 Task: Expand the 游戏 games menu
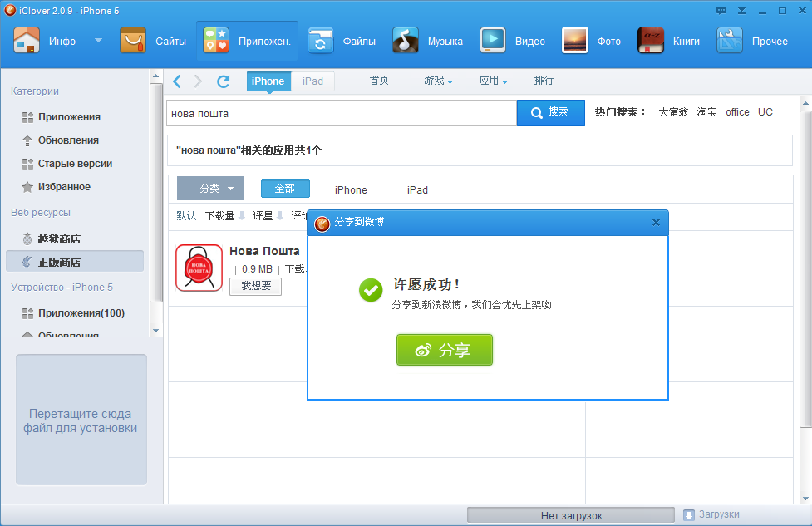[438, 81]
